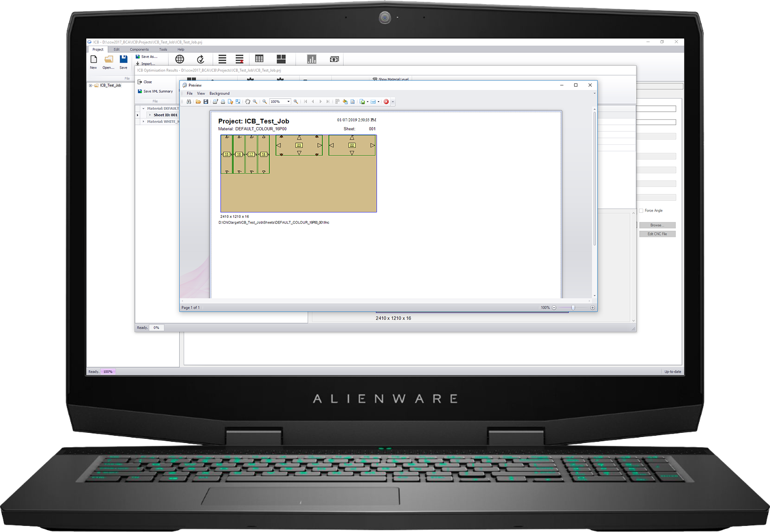Click the globe icon in ICB ribbon

point(180,59)
